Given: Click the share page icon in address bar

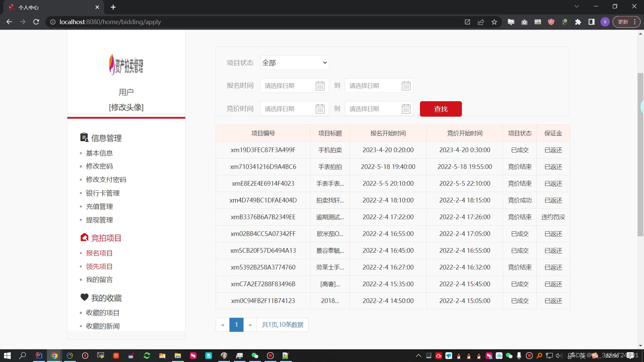Looking at the screenshot, I should point(481,22).
